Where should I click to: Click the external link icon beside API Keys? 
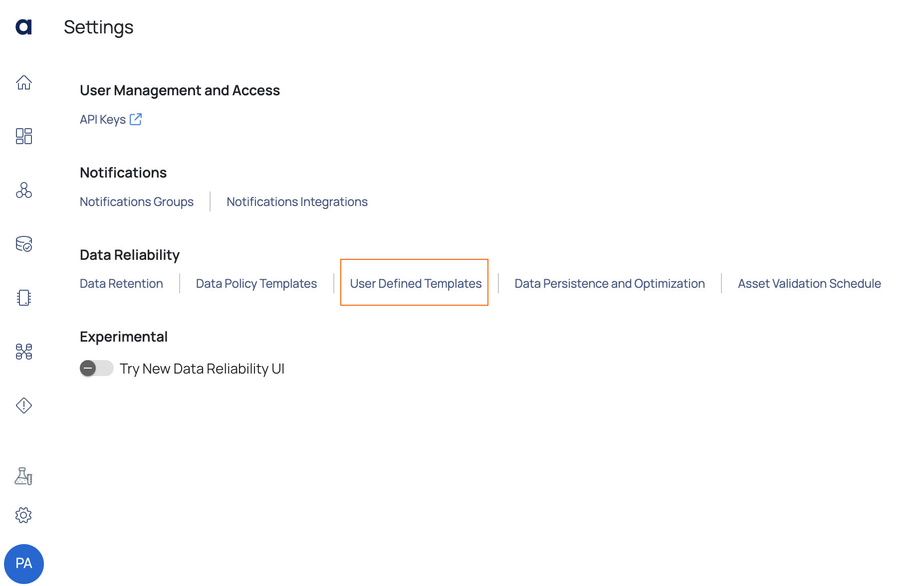tap(136, 119)
